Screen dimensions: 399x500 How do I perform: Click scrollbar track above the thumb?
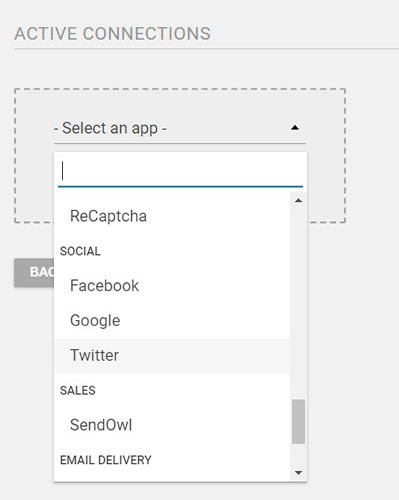[x=298, y=300]
